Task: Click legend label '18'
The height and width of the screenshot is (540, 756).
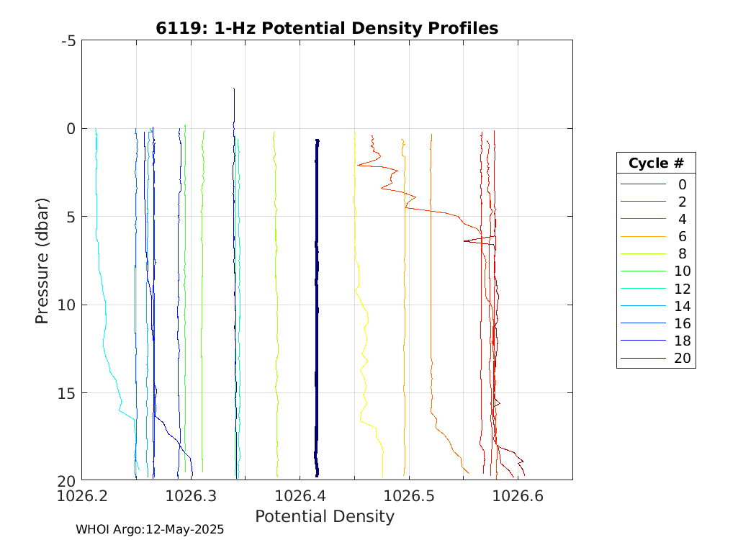Action: coord(682,341)
